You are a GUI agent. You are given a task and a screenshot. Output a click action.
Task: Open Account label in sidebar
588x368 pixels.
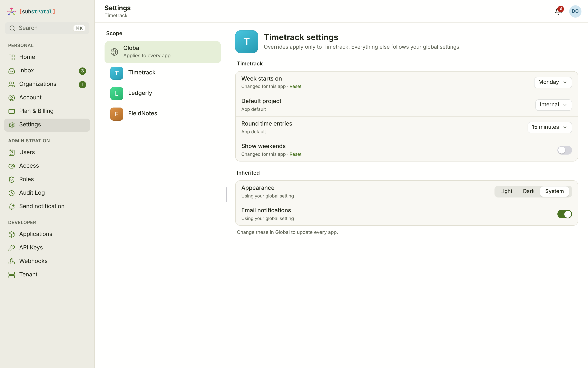pyautogui.click(x=30, y=98)
